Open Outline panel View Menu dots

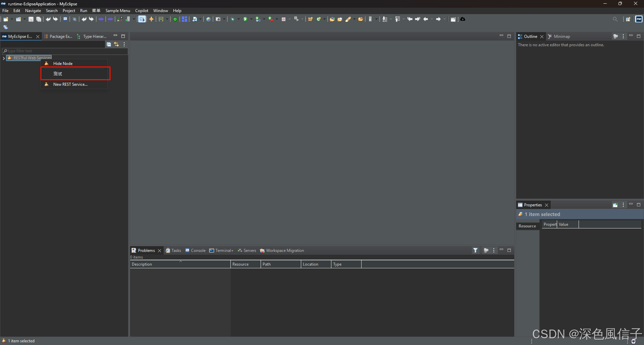623,36
